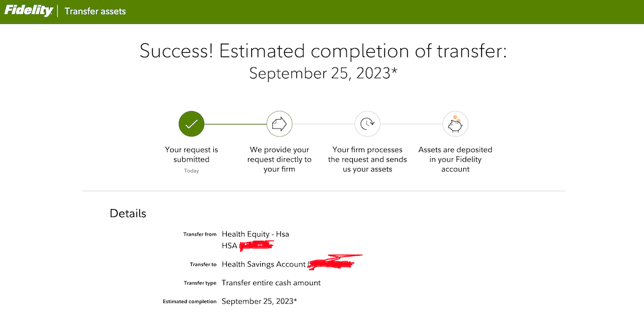Click the Details section heading
Screen dimensions: 644x314
coord(128,214)
